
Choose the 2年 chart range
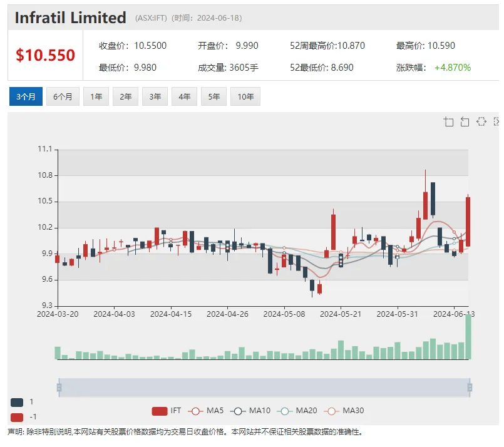[125, 96]
